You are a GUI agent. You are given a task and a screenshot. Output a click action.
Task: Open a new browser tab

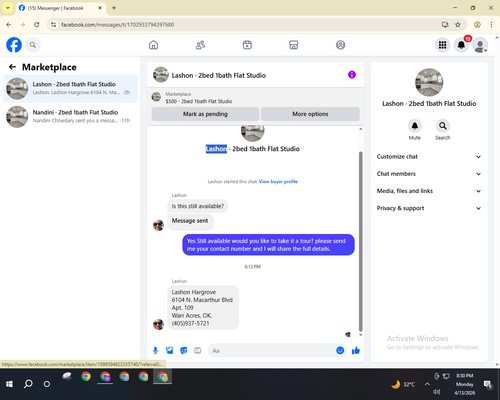114,8
